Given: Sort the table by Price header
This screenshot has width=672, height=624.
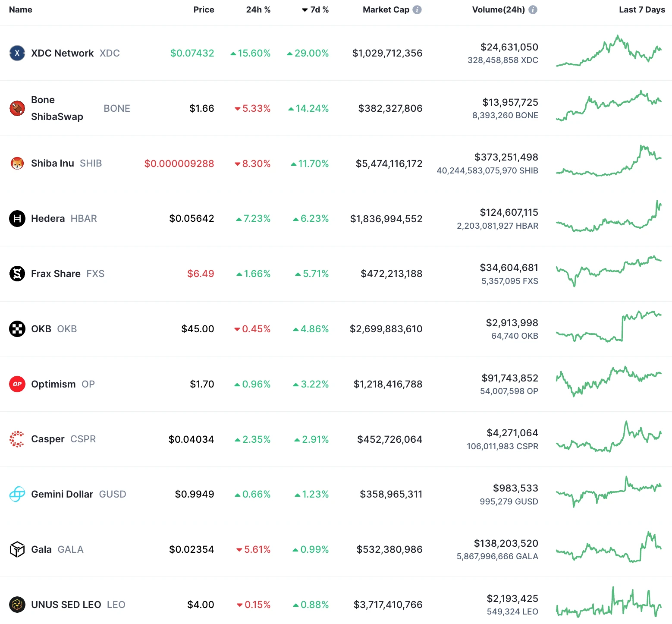Looking at the screenshot, I should click(x=204, y=9).
